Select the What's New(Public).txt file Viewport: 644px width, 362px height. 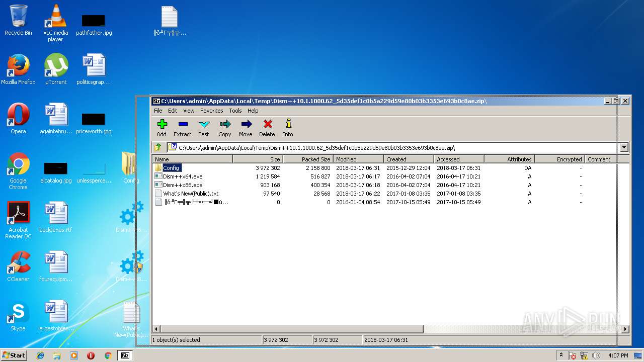click(x=191, y=194)
